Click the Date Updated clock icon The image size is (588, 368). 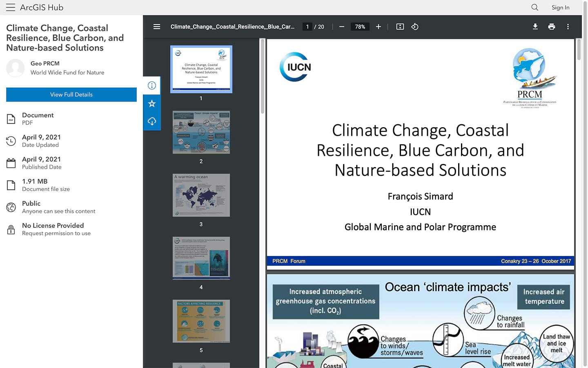(x=11, y=141)
